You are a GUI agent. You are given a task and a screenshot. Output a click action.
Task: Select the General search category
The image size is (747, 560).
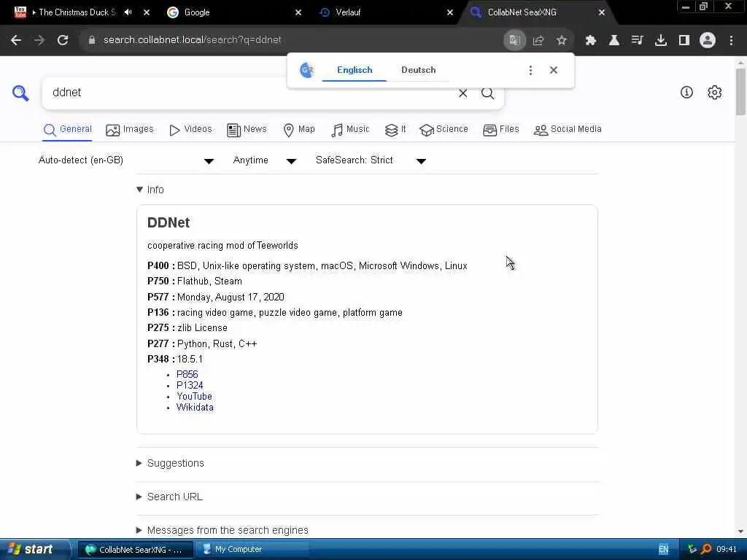[x=67, y=130]
